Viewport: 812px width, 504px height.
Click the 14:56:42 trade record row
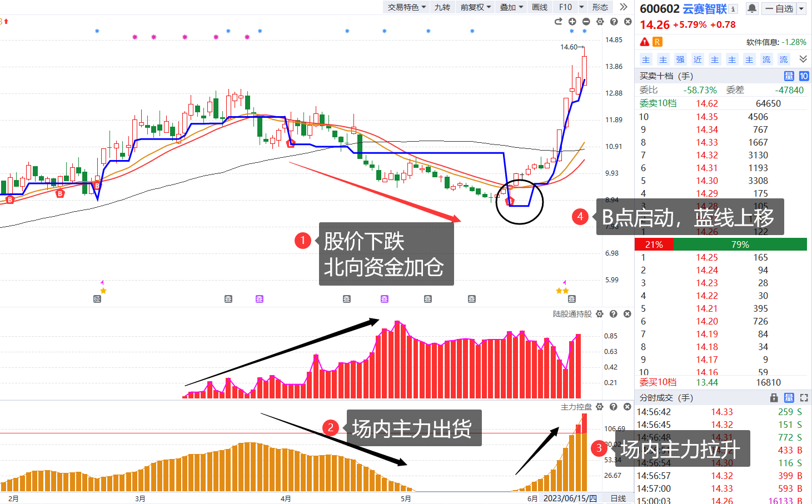click(721, 412)
